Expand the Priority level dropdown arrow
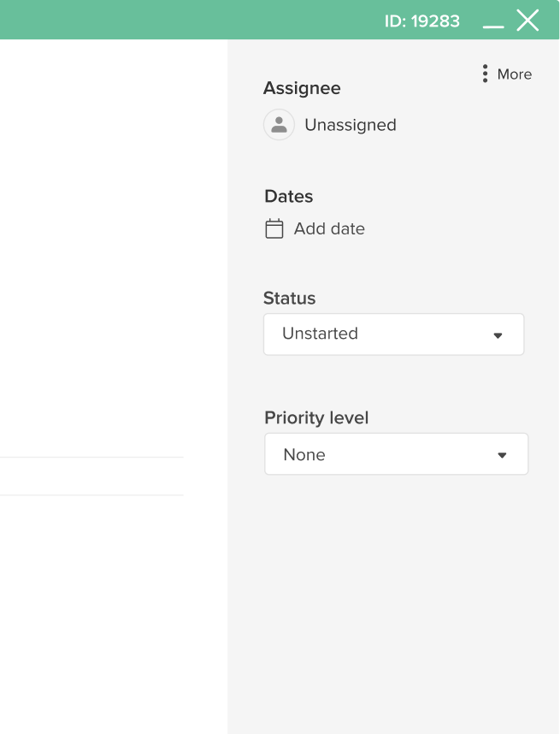The image size is (560, 734). [x=502, y=455]
